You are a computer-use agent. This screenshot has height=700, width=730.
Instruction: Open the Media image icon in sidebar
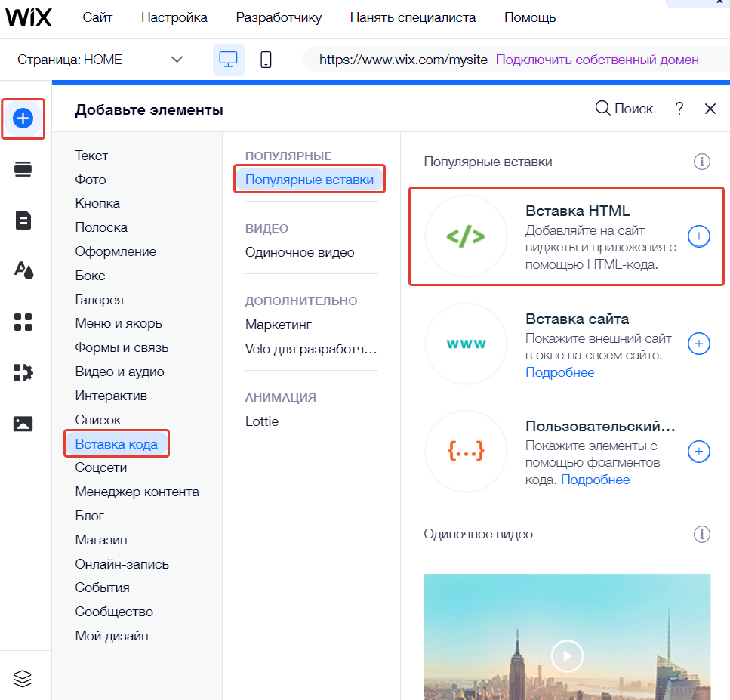point(23,424)
